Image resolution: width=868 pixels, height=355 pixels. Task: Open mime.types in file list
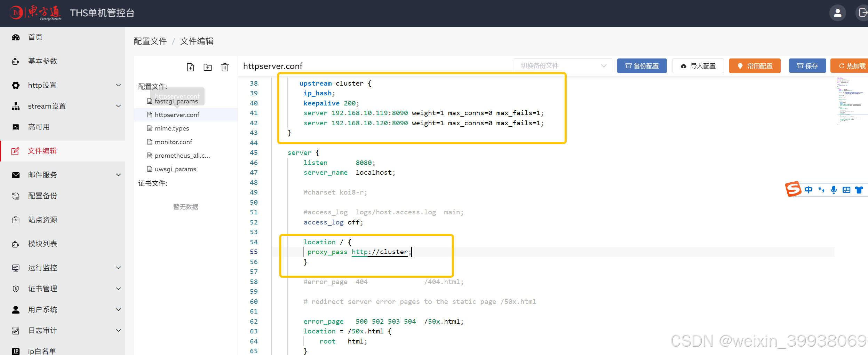tap(172, 128)
